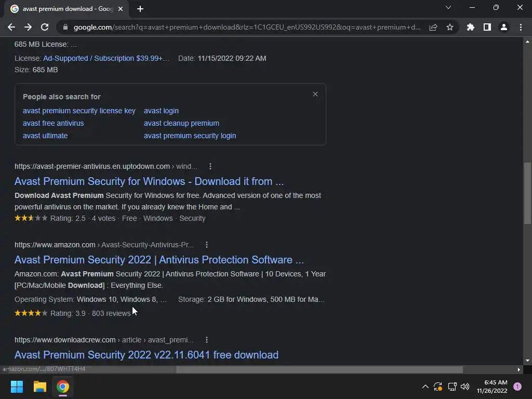Viewport: 532px width, 399px height.
Task: Open Avast Premium Security 2022 Amazon result
Action: [159, 260]
